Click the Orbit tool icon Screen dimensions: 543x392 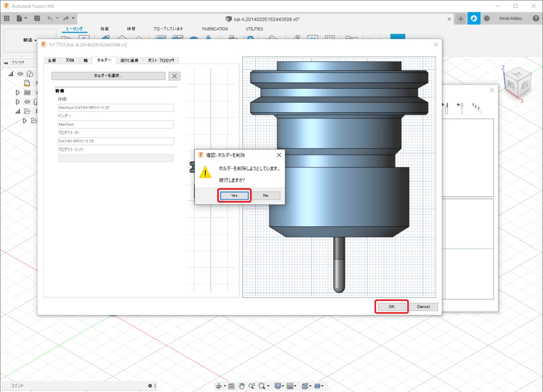219,386
